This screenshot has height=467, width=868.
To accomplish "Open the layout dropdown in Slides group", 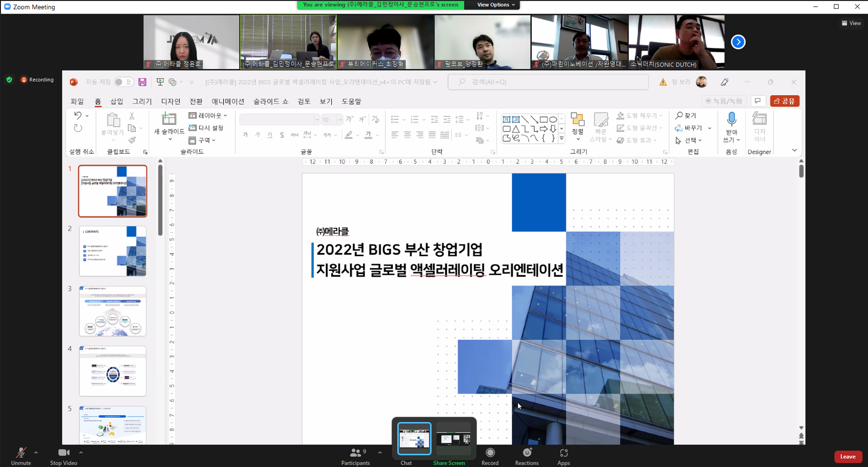I will pos(208,115).
